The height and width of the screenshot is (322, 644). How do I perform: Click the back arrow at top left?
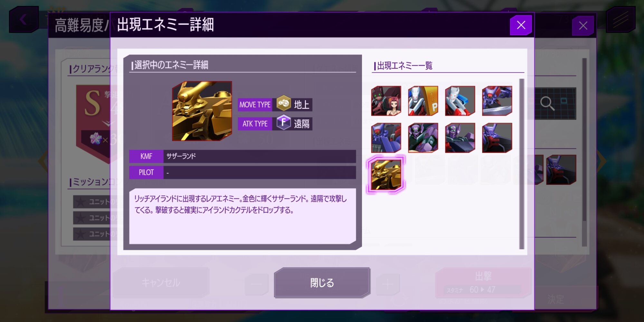(24, 19)
